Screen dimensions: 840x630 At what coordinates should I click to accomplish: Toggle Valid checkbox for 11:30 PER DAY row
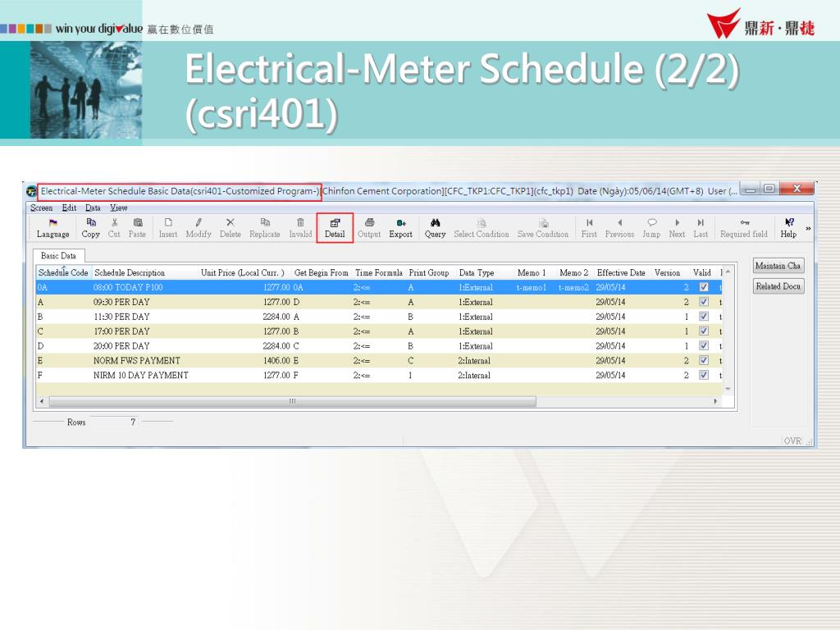[703, 316]
